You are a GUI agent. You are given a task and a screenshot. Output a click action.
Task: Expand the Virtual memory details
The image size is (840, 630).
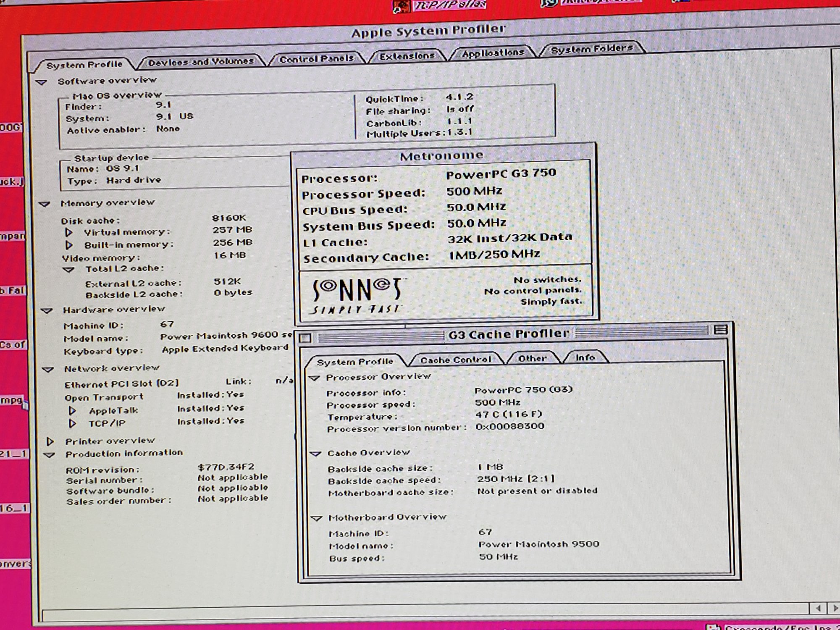click(x=69, y=232)
